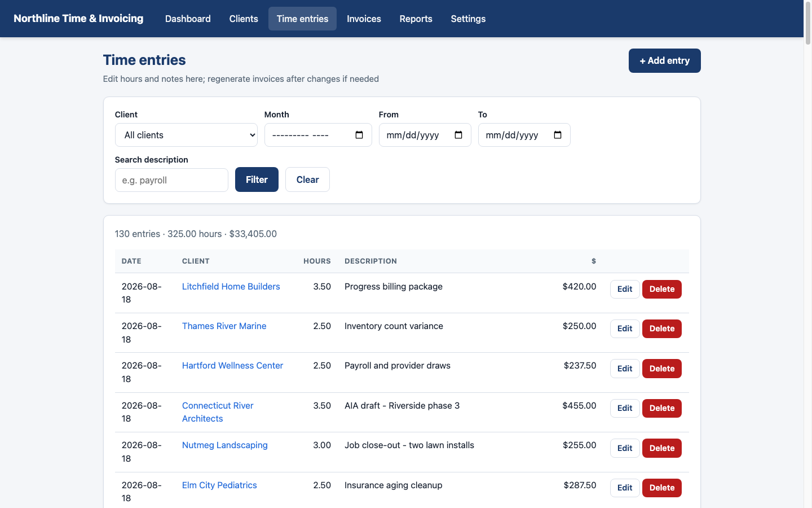Image resolution: width=812 pixels, height=508 pixels.
Task: Reset filters with the Clear button
Action: [307, 179]
